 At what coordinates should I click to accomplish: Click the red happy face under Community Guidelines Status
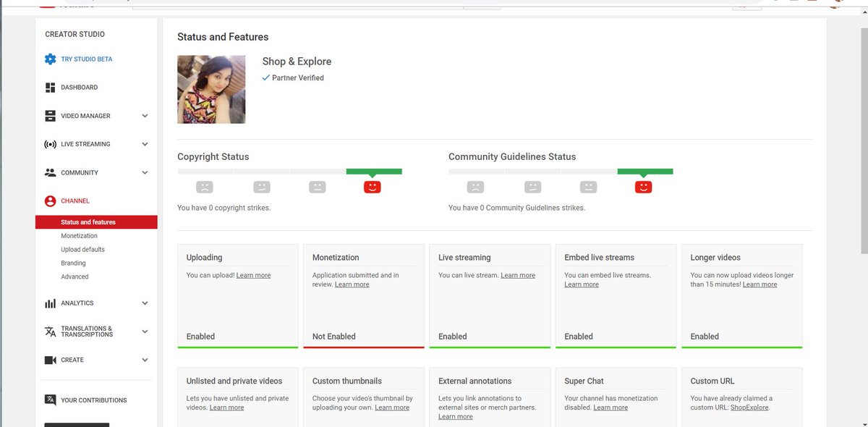tap(643, 187)
